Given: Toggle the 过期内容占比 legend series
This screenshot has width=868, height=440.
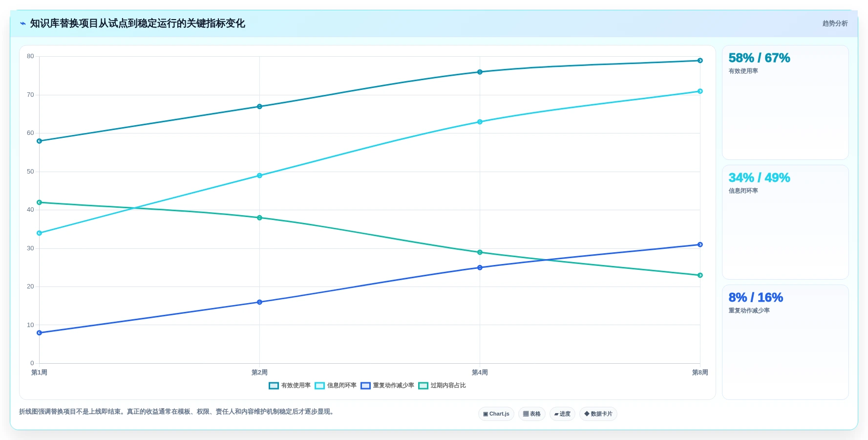Looking at the screenshot, I should pyautogui.click(x=442, y=385).
